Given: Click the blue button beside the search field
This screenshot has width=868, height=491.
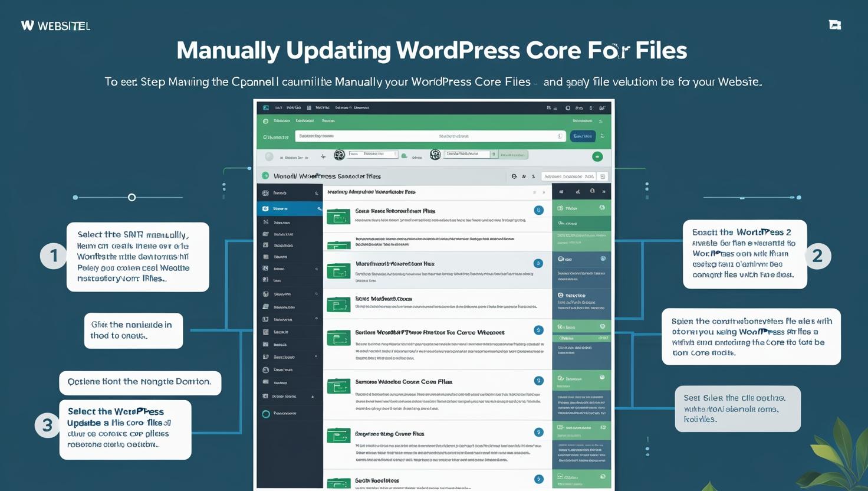Looking at the screenshot, I should 583,136.
